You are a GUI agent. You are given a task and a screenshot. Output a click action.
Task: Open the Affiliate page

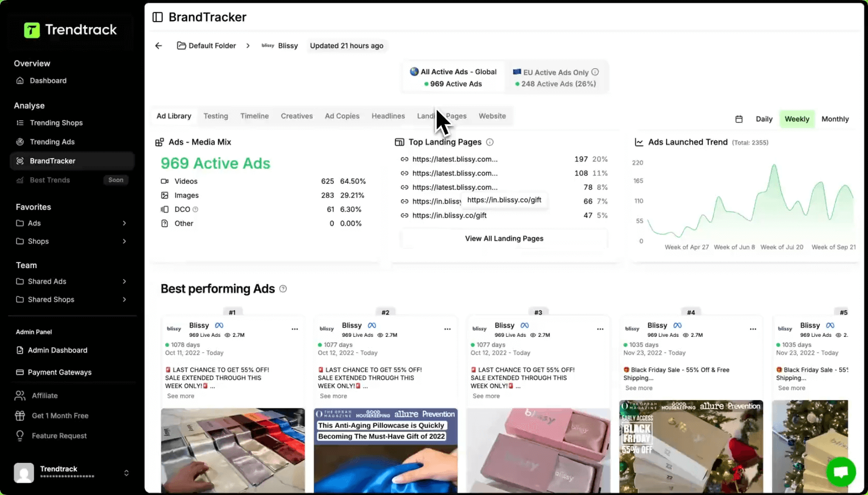(45, 396)
